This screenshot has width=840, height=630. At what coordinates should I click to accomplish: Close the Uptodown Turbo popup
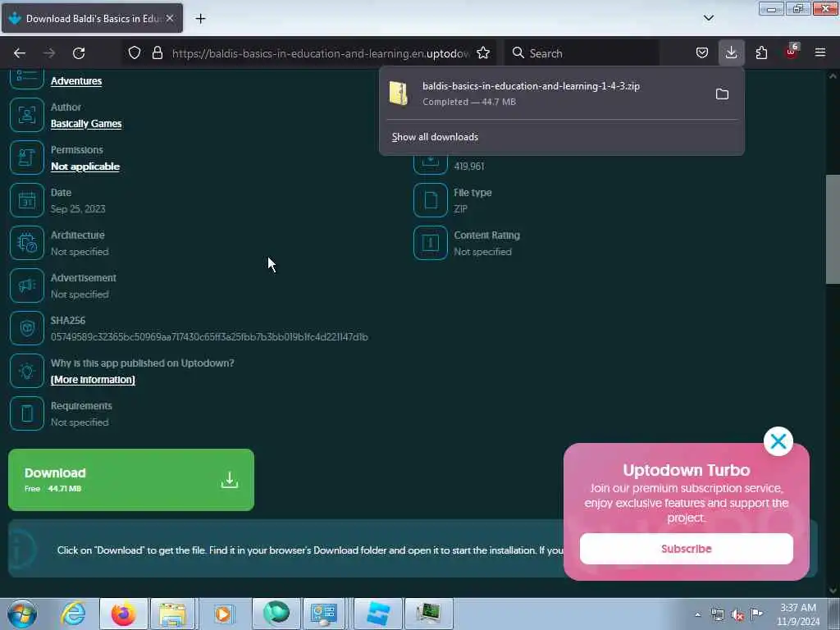[x=778, y=441]
